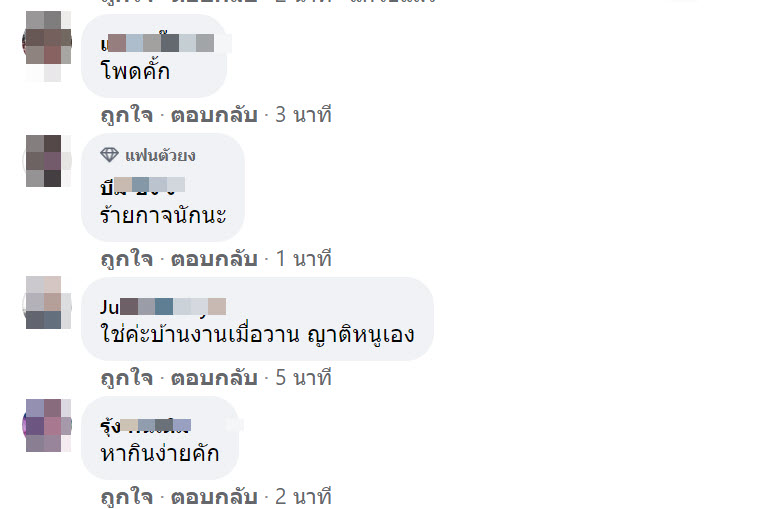
Task: Open profile name starting with Ju
Action: [x=163, y=307]
